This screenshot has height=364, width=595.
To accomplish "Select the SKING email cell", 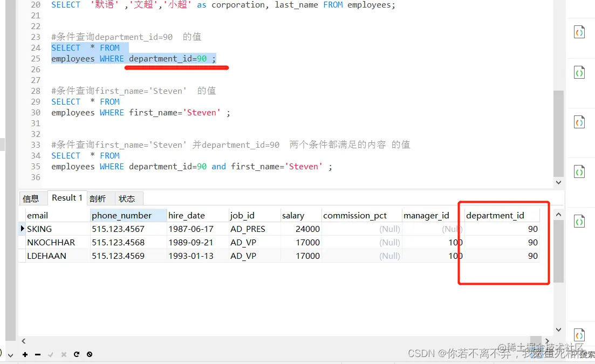I will click(x=57, y=229).
